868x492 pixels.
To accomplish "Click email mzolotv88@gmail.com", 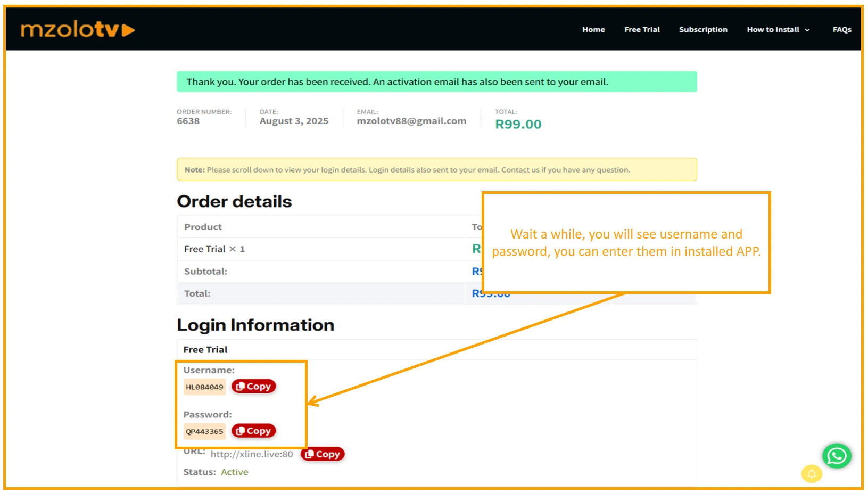I will 411,121.
